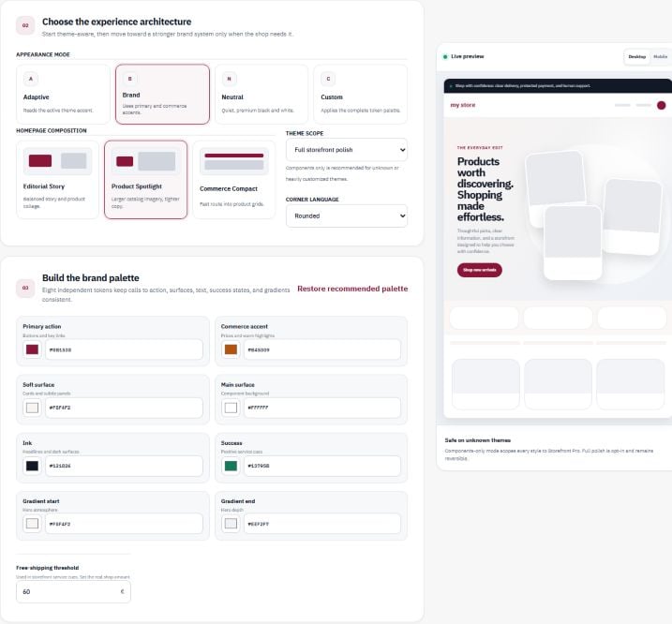Click the Editorial Story layout thumbnail graphic
Viewport: 672px width, 624px height.
tap(57, 161)
